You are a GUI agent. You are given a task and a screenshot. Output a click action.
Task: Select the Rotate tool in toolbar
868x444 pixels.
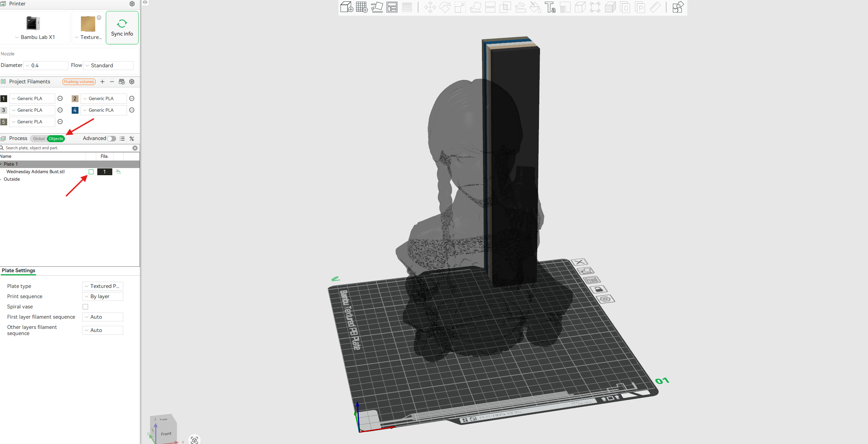click(x=445, y=7)
